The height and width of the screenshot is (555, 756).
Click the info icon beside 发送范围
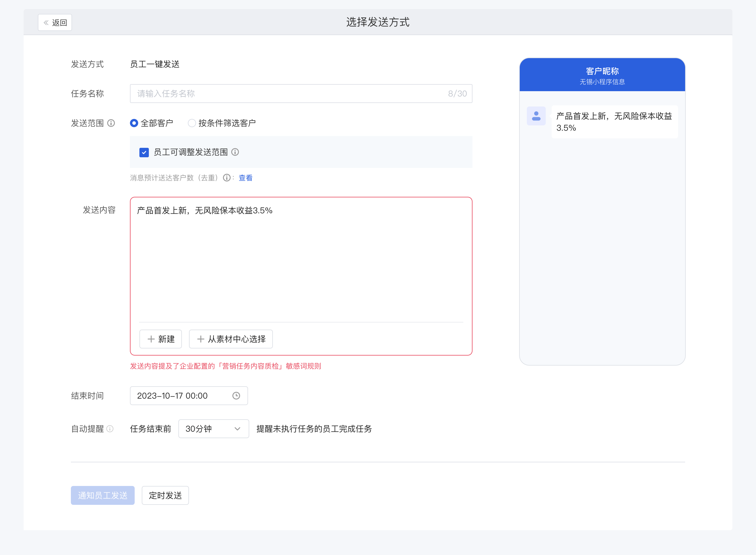click(x=111, y=123)
